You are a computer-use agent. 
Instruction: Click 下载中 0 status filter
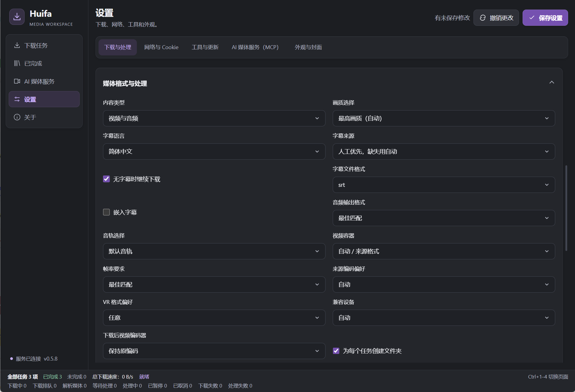[17, 386]
